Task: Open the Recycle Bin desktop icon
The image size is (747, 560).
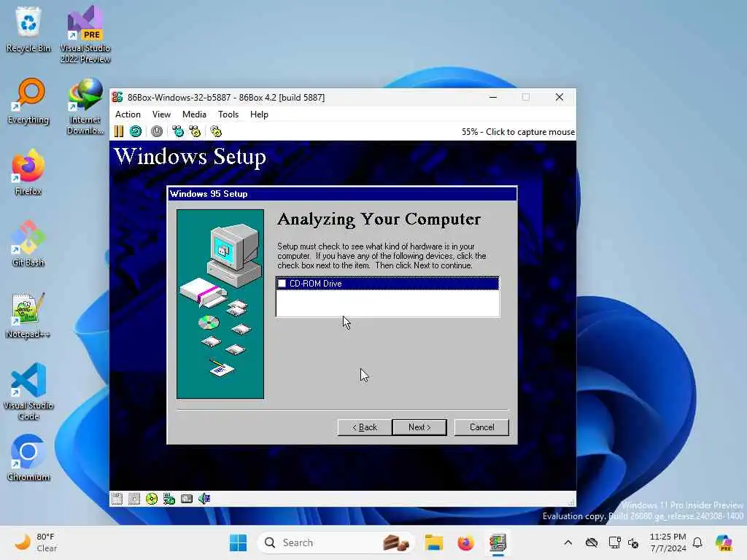Action: click(x=28, y=29)
